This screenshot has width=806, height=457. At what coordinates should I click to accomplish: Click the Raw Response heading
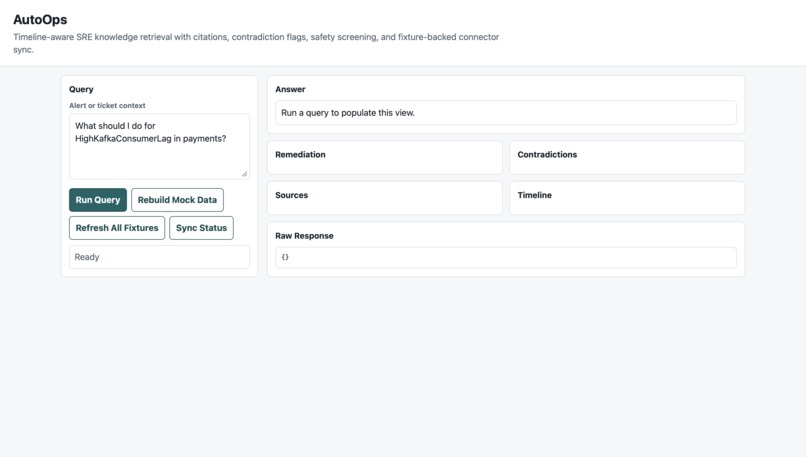pos(304,236)
